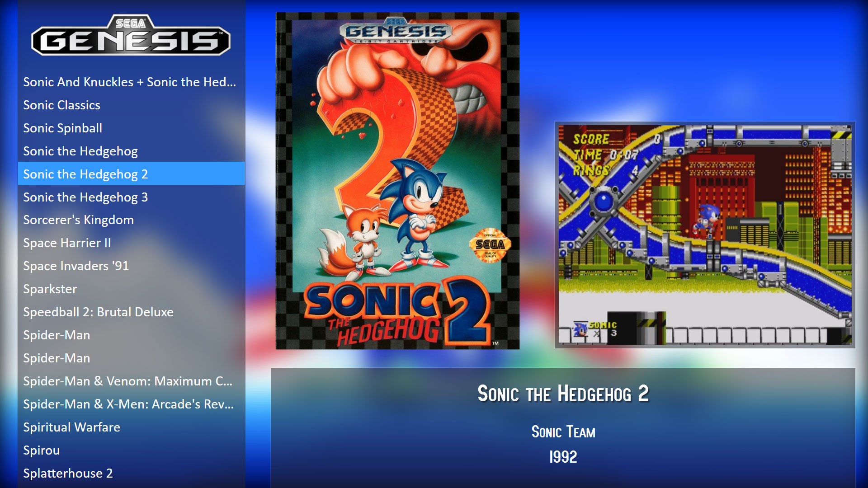
Task: Select Space Harrier II
Action: click(131, 243)
